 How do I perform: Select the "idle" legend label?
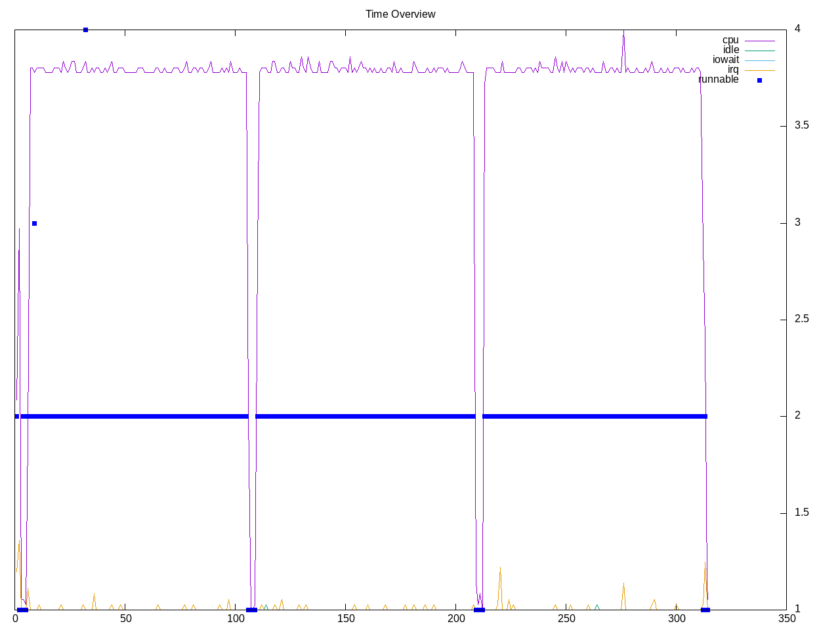[x=730, y=50]
